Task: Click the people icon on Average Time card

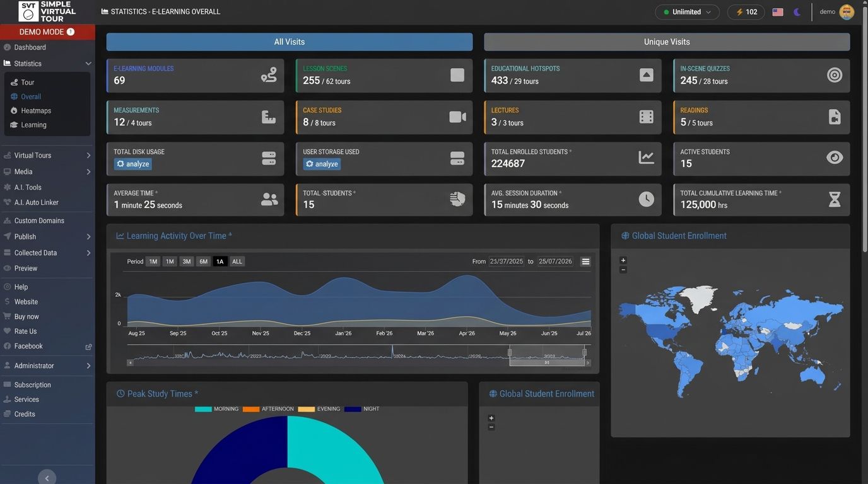Action: [x=269, y=199]
